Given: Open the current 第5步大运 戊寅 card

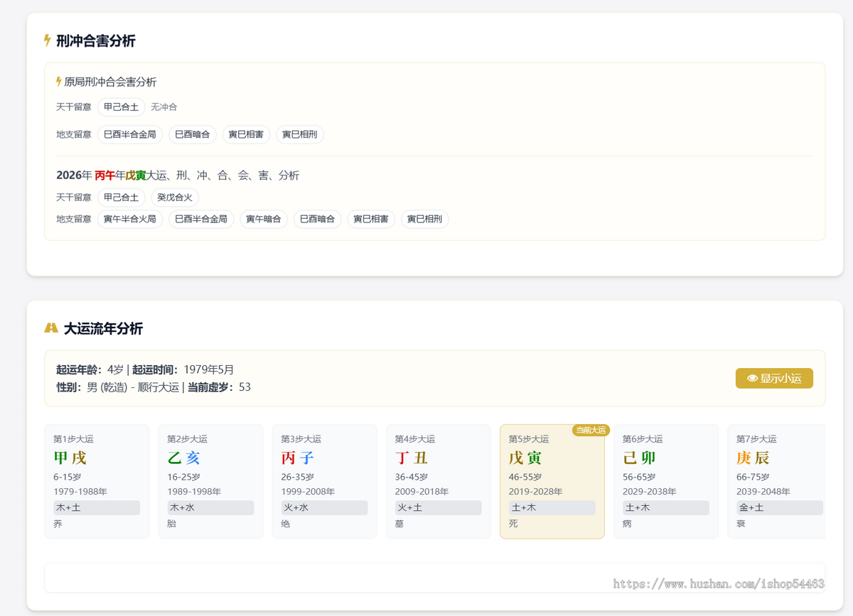Looking at the screenshot, I should coord(552,482).
